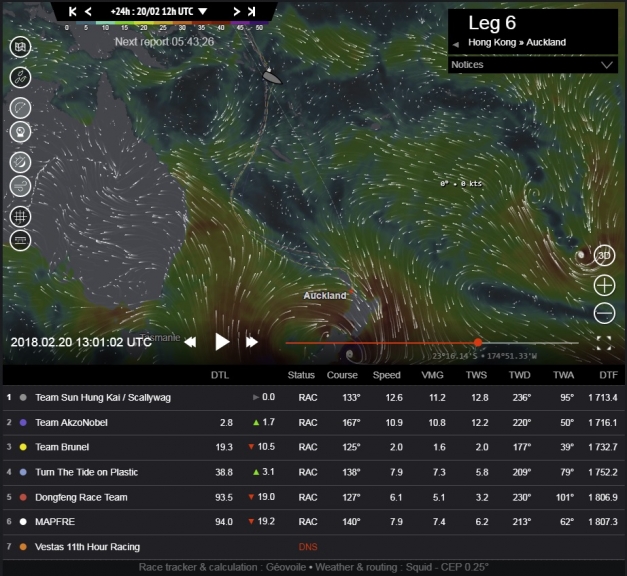Sort table by TWA column
The image size is (627, 576).
[x=563, y=375]
